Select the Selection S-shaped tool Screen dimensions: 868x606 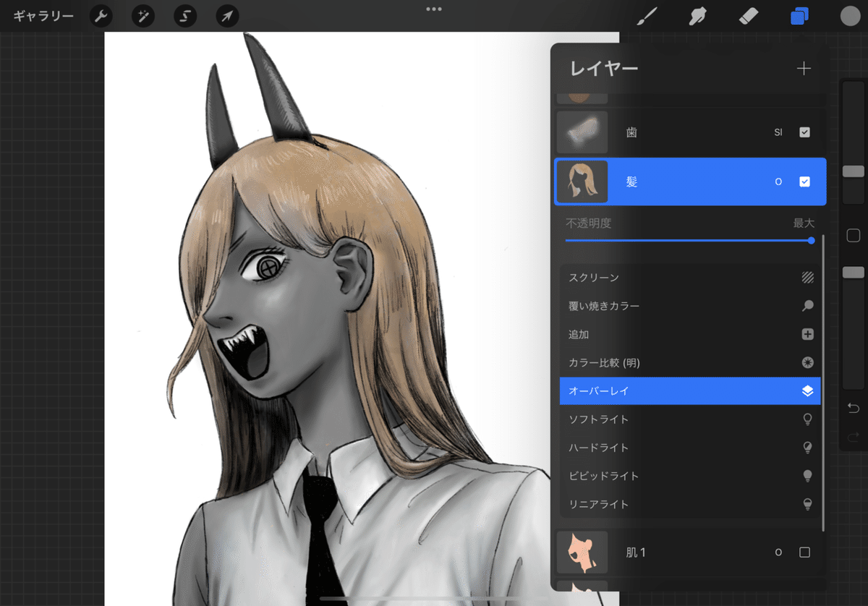coord(185,16)
